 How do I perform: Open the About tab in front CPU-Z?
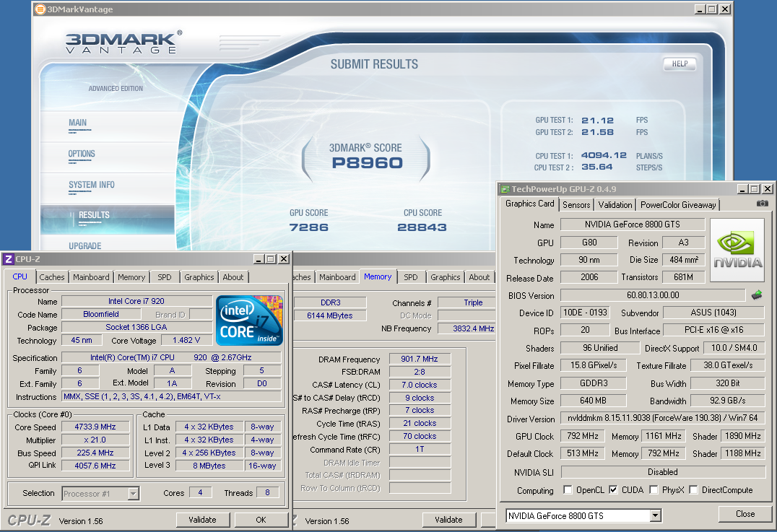pos(233,277)
